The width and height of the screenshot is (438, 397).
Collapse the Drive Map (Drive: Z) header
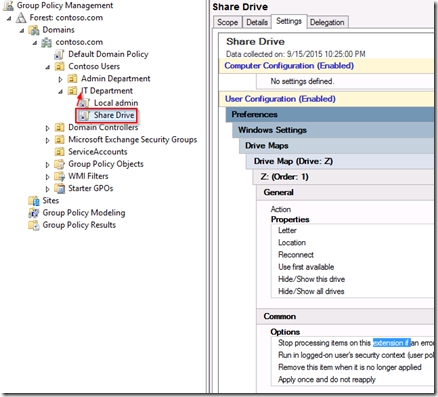click(340, 161)
